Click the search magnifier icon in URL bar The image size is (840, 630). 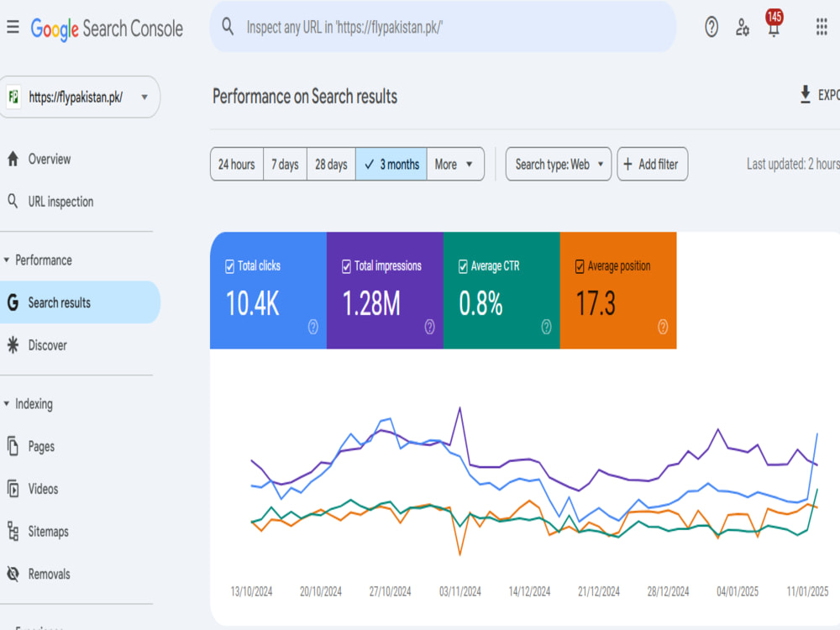click(228, 26)
